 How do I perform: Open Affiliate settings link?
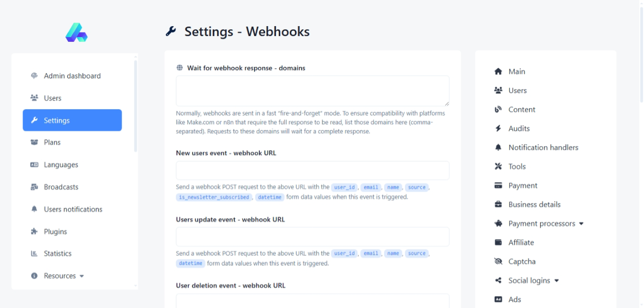[521, 242]
